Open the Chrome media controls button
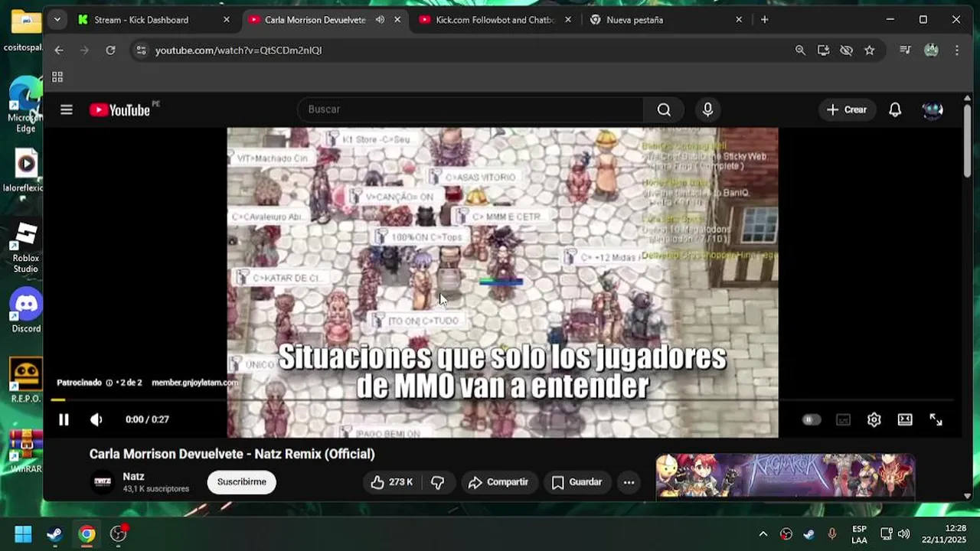The height and width of the screenshot is (551, 980). coord(906,51)
